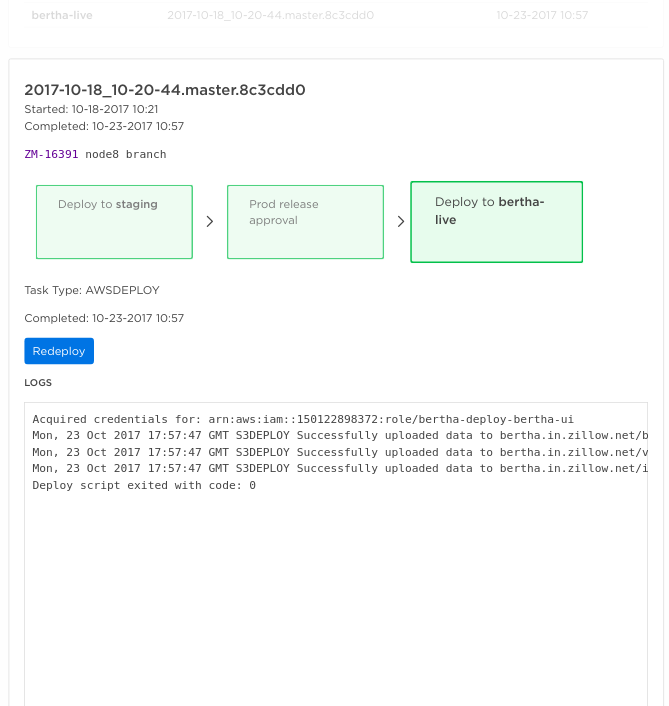Click the Deploy script exited with code: 0 line
The image size is (669, 706).
coord(144,485)
